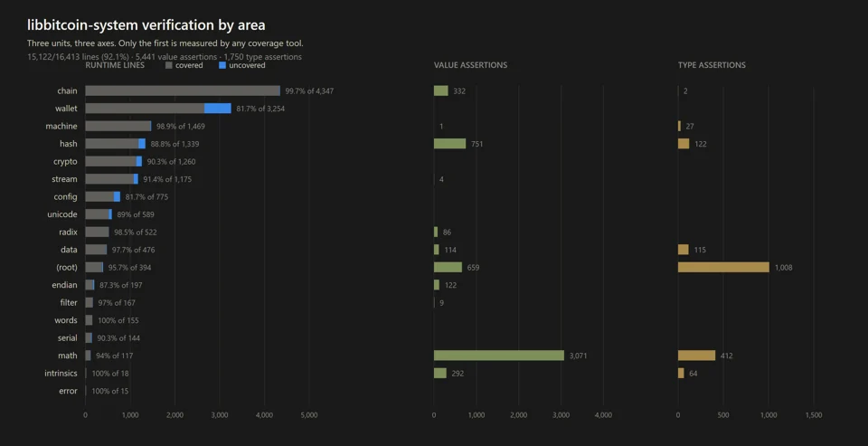Click the math type assertions bar

[696, 356]
